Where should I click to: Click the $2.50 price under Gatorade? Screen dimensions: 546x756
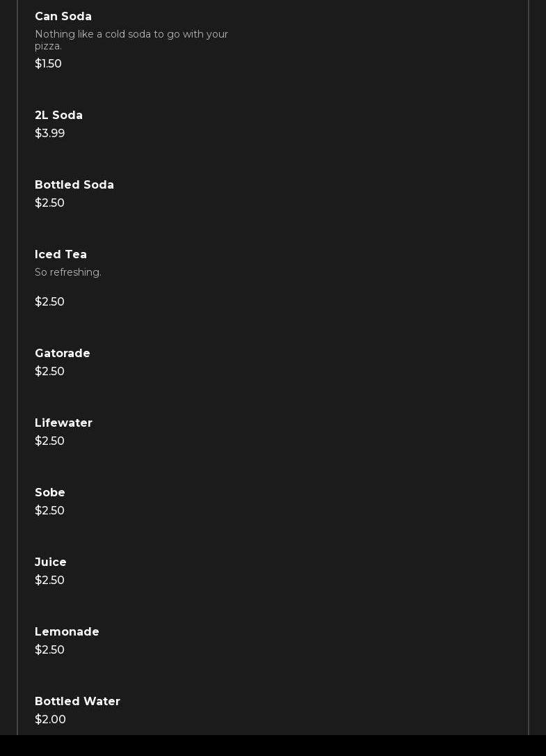[x=49, y=372]
